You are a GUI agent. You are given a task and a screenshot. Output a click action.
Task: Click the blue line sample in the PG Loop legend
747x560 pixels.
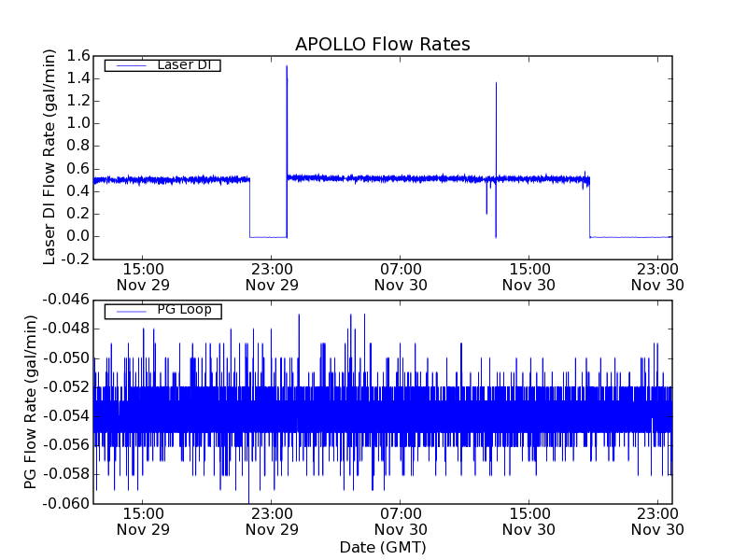pos(131,312)
